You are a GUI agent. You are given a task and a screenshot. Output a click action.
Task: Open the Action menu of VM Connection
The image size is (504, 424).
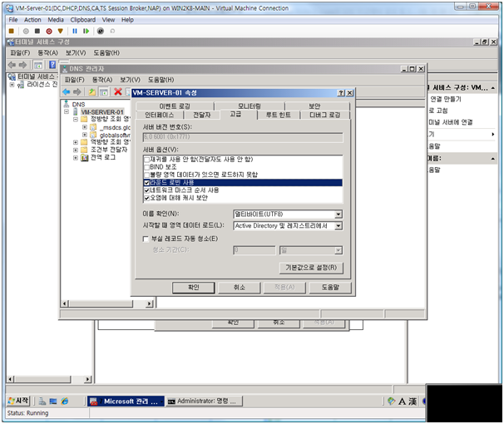[x=32, y=20]
